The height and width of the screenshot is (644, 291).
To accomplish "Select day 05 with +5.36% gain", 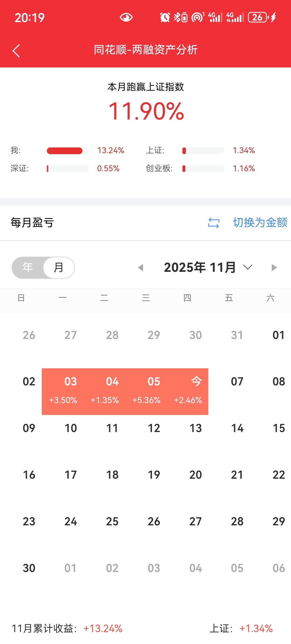I will click(147, 391).
